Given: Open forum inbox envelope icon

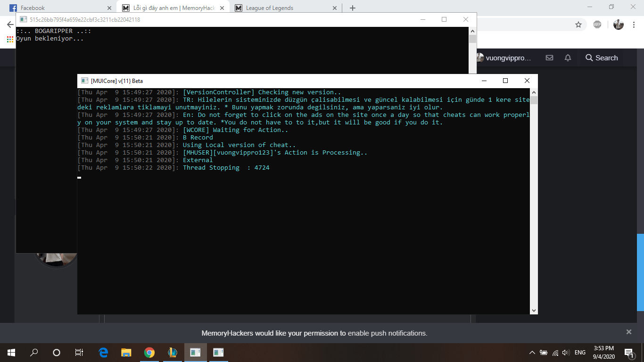Looking at the screenshot, I should click(549, 58).
